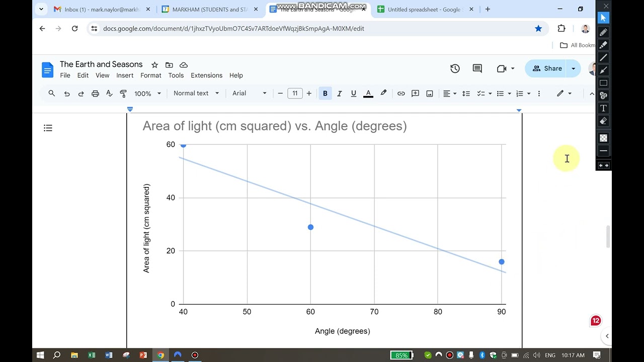This screenshot has height=362, width=644.
Task: Open the View menu
Action: pyautogui.click(x=103, y=75)
